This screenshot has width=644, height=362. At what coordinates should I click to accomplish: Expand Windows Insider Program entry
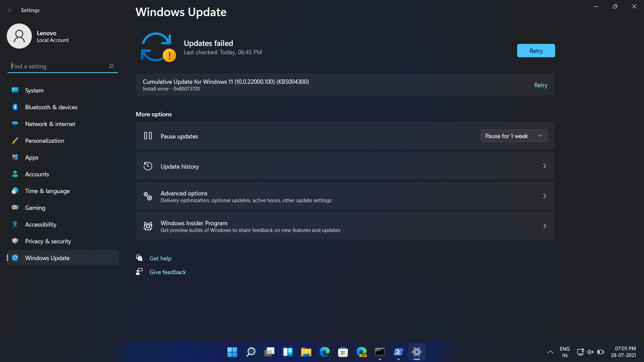[544, 226]
